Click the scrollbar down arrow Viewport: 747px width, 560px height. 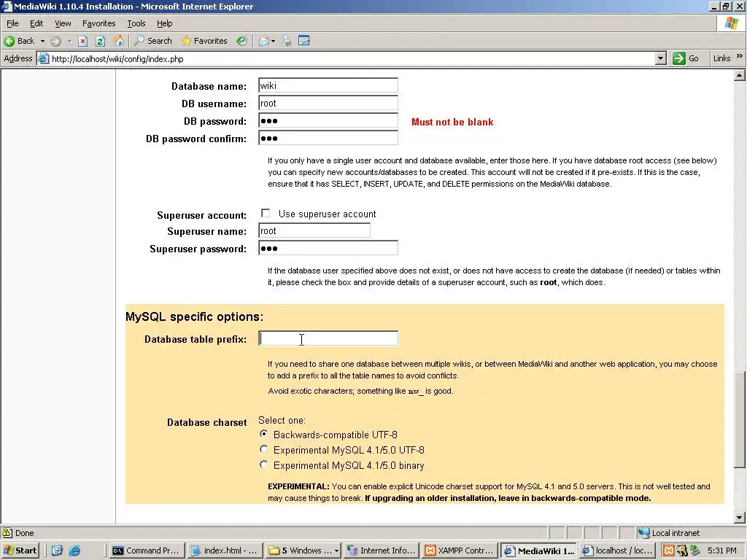click(x=739, y=518)
